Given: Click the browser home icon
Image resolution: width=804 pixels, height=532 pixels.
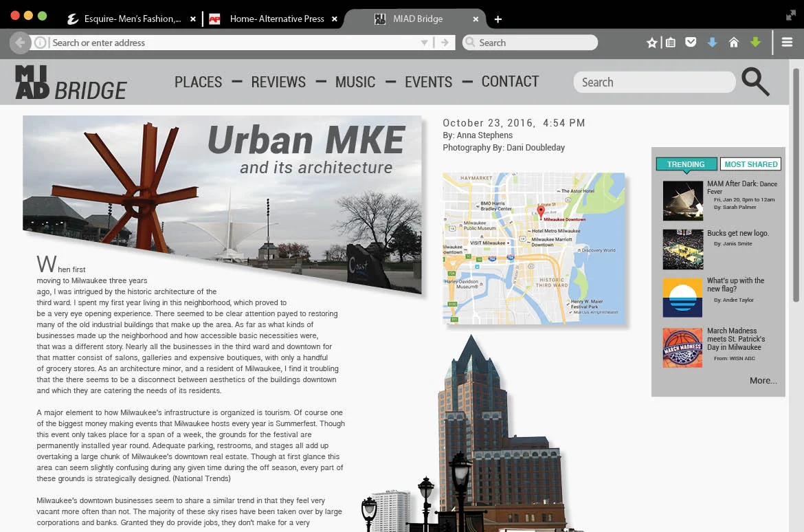Looking at the screenshot, I should pos(734,43).
